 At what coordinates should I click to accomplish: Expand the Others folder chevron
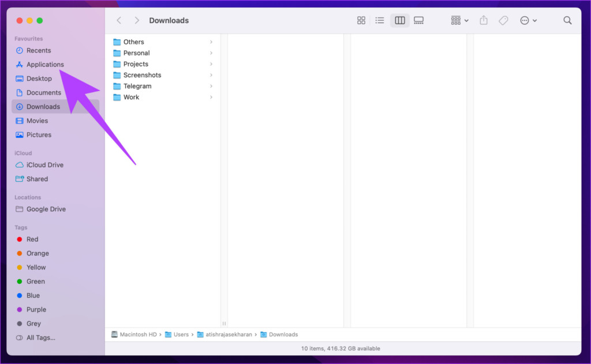tap(211, 42)
